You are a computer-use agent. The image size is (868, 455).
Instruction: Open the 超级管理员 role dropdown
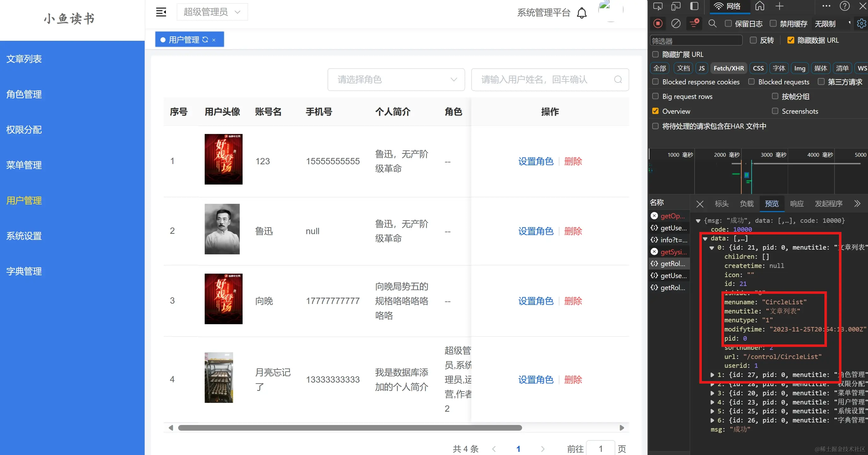[x=212, y=12]
